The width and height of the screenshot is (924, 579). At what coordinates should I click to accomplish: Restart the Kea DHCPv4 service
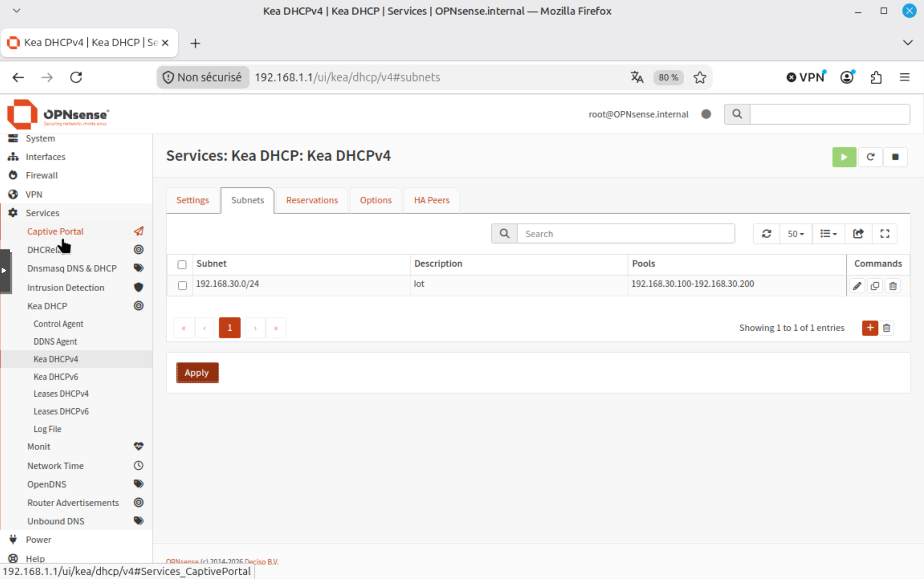(x=870, y=157)
